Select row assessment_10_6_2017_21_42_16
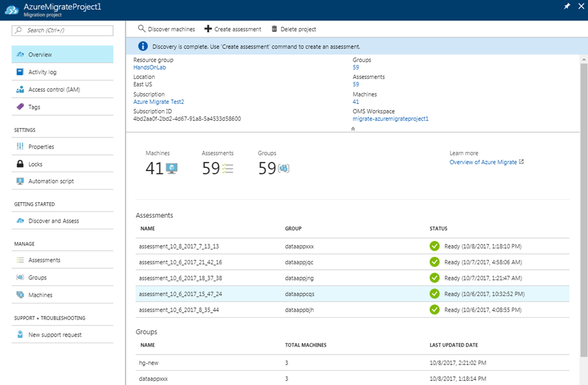Screen dimensions: 588x385 tap(352, 262)
